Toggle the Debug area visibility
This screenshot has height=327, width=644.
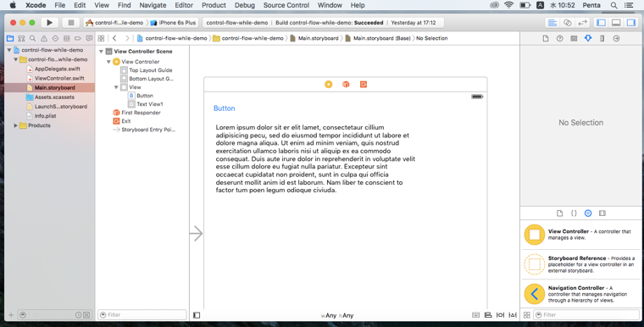[616, 23]
